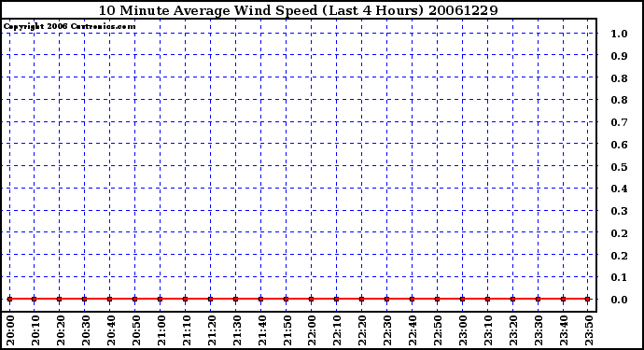Viewport: 644px width, 350px height.
Task: Click the 1.0 y-axis label
Action: coord(619,34)
